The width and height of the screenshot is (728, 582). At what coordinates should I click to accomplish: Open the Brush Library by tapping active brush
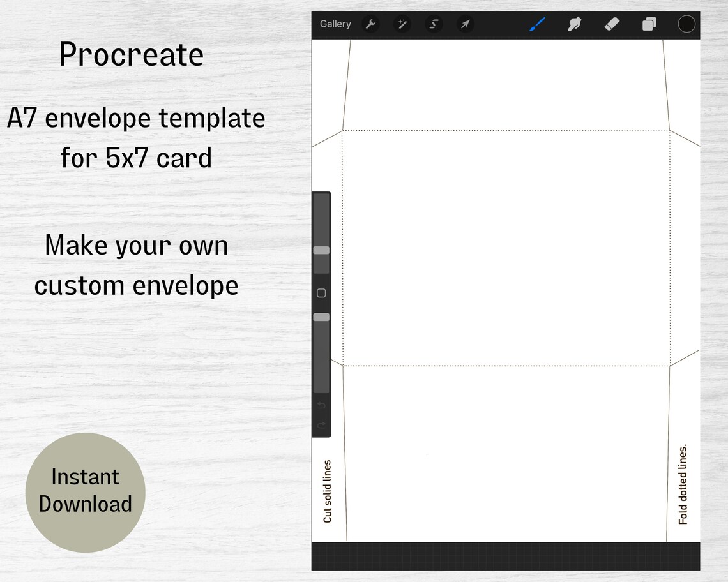tap(538, 24)
